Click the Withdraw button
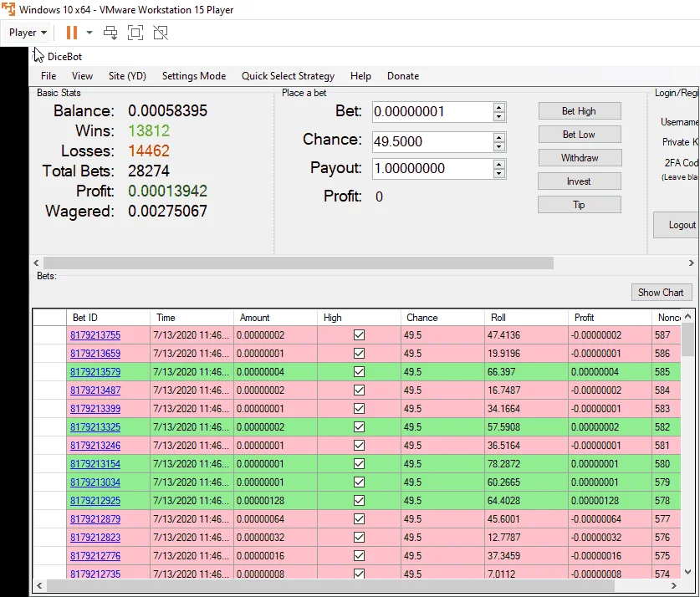Image resolution: width=700 pixels, height=597 pixels. pos(580,158)
